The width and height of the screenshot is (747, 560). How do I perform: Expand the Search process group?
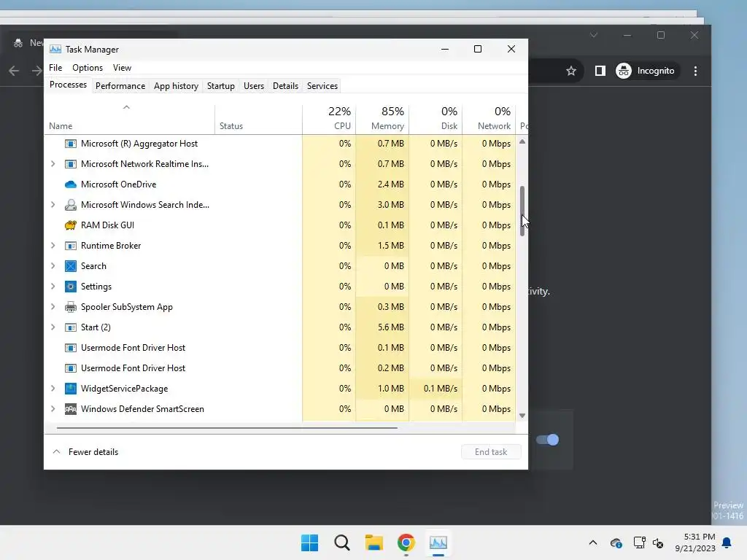click(53, 266)
